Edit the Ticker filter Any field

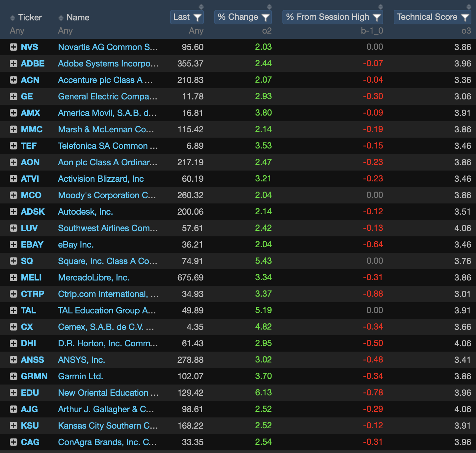[17, 31]
